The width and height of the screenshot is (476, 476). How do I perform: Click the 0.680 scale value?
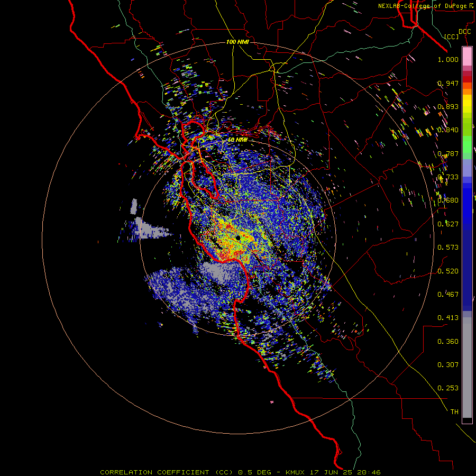(x=448, y=200)
